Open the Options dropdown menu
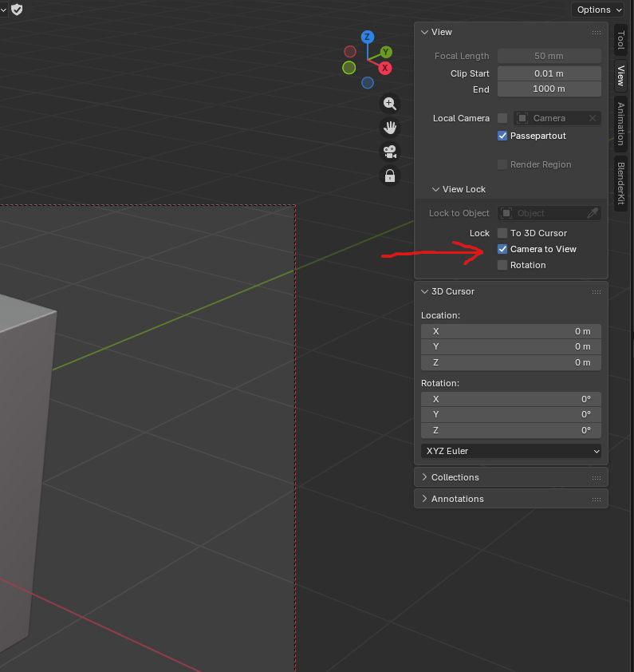 pos(598,10)
